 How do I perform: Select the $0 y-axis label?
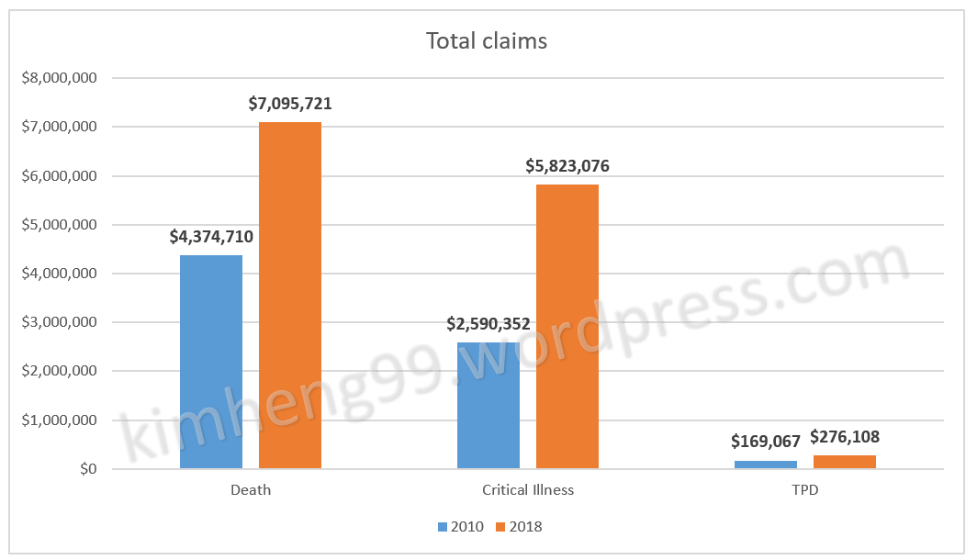coord(89,469)
